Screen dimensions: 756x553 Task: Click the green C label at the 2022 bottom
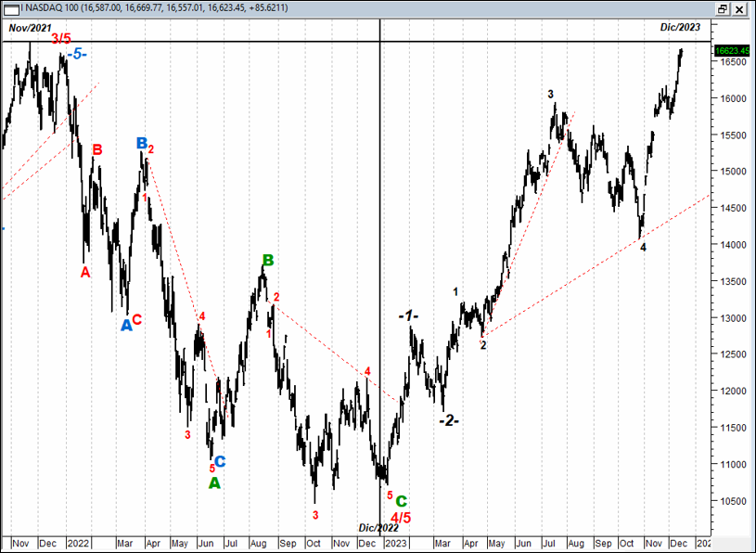point(402,501)
